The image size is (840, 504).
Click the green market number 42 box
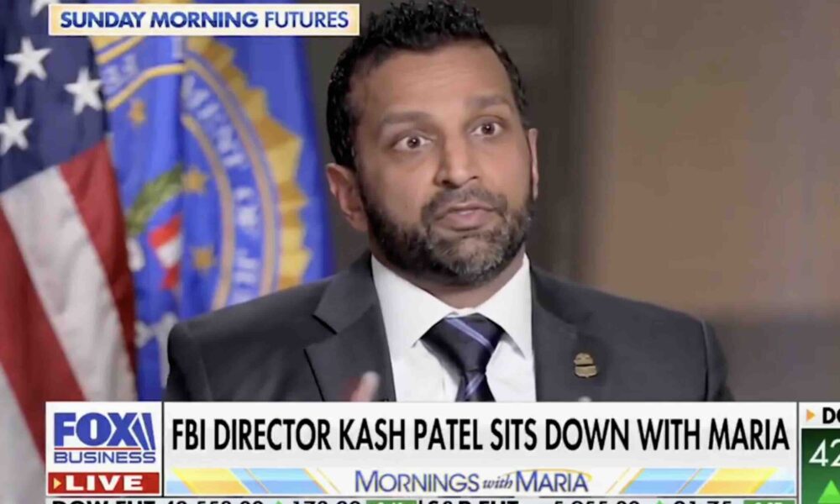(821, 455)
